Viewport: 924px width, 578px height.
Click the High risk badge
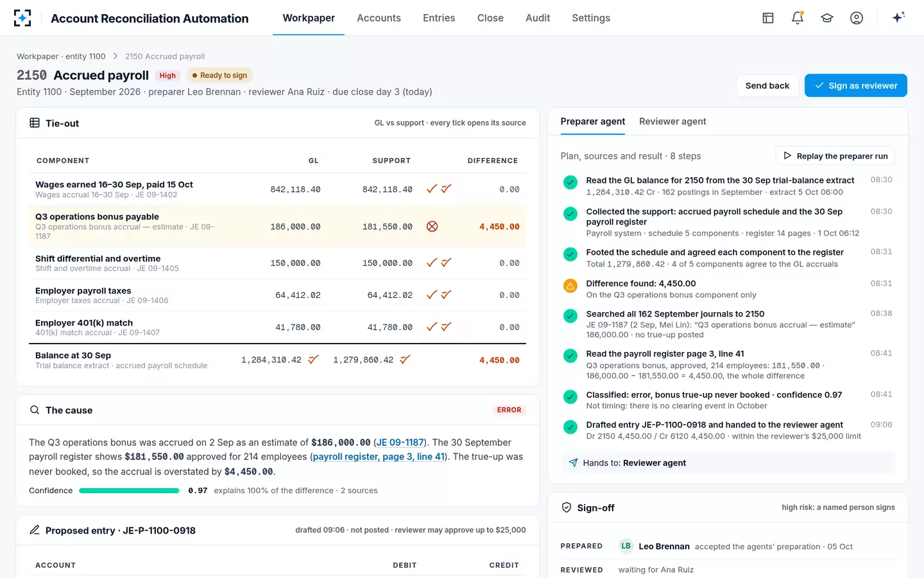pos(167,75)
